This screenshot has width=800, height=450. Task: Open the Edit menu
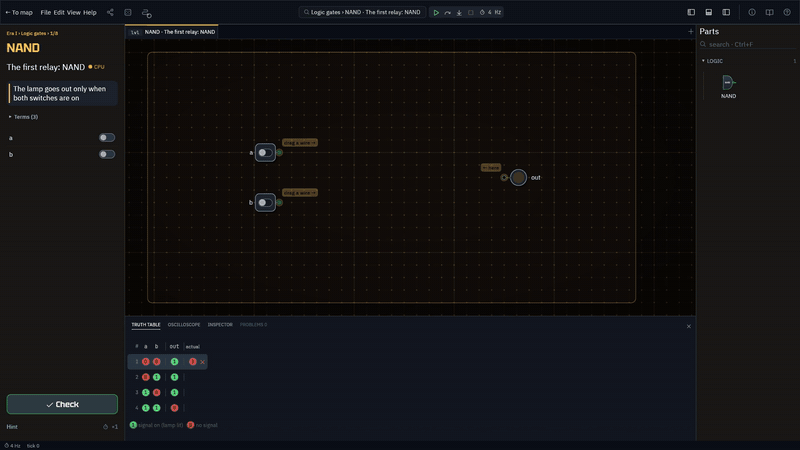[59, 12]
